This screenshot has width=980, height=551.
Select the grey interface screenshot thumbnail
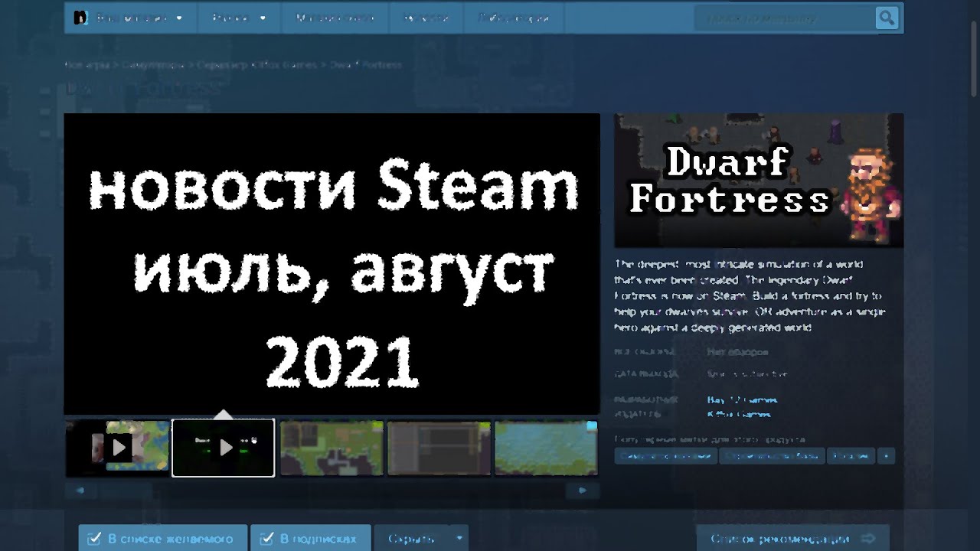(x=439, y=448)
